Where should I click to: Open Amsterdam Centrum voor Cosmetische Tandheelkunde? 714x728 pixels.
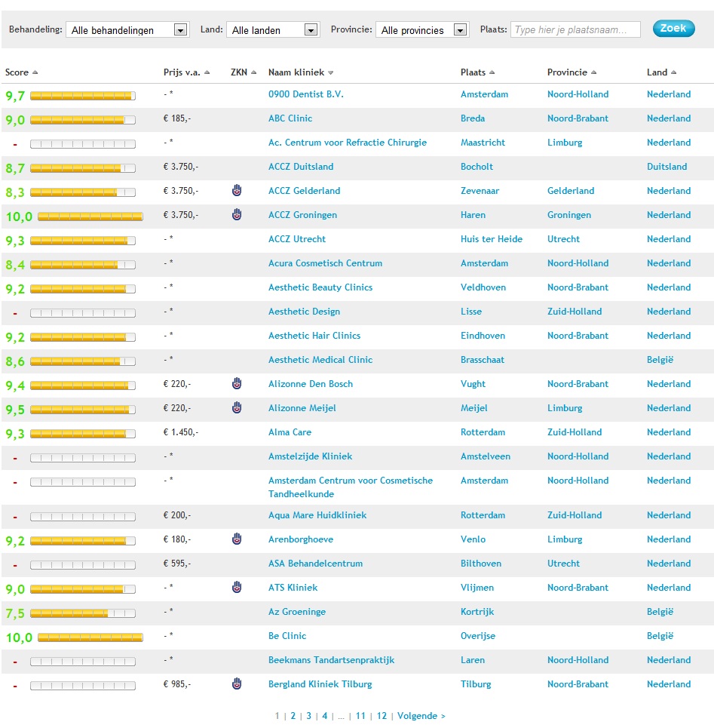pyautogui.click(x=351, y=487)
